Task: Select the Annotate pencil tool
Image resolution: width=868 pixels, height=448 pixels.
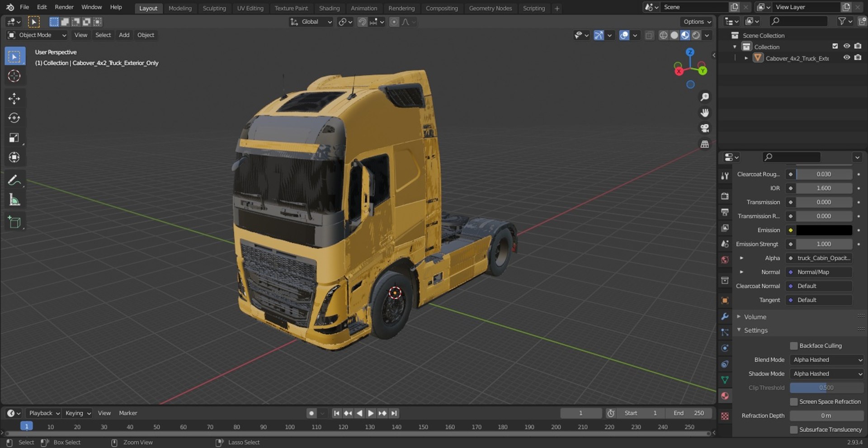Action: pyautogui.click(x=14, y=180)
